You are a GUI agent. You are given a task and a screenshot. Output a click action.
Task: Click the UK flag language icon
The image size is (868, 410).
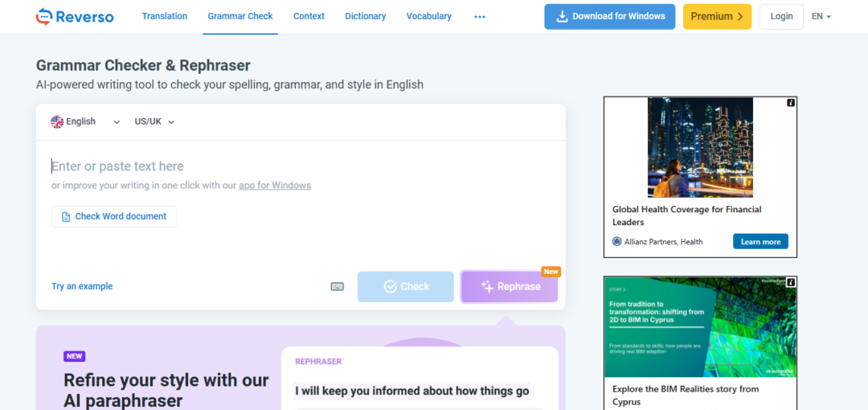[x=57, y=121]
